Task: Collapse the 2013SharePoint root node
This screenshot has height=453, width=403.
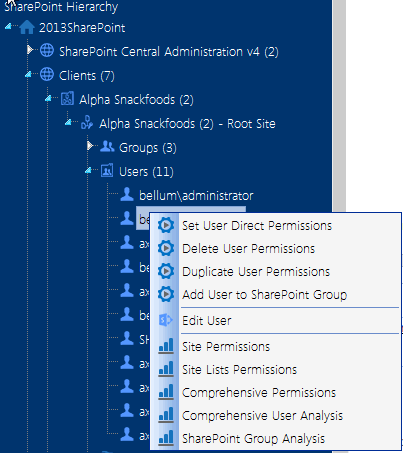Action: tap(8, 26)
